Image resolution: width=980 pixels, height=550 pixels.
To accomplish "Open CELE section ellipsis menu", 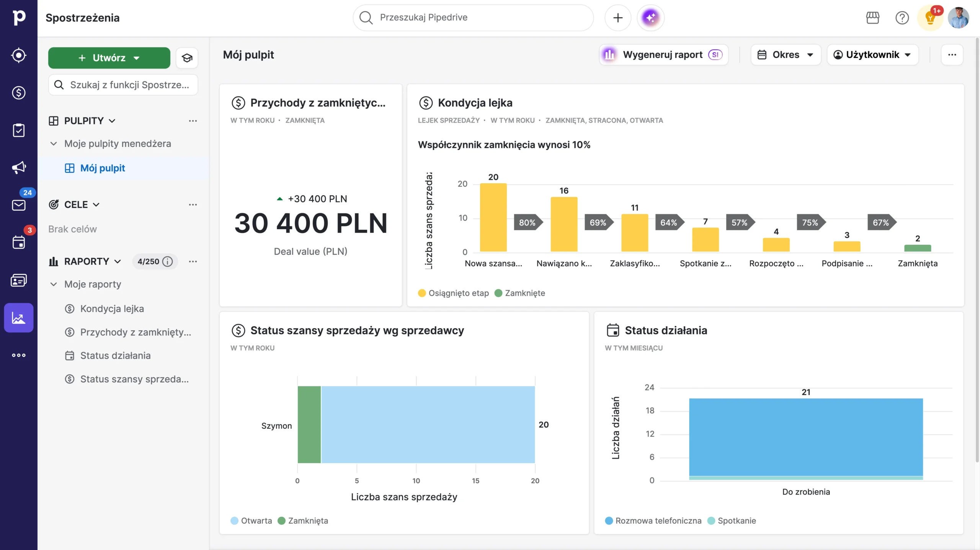I will (193, 205).
